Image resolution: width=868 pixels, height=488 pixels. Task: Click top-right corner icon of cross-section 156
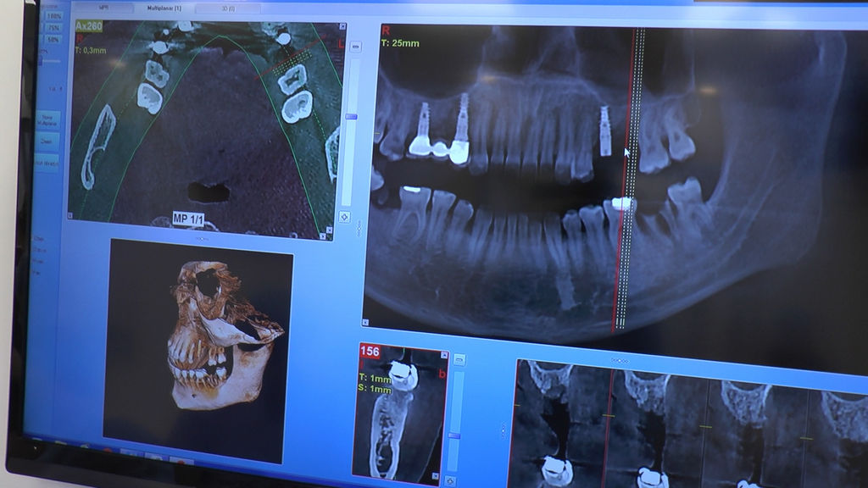[443, 352]
